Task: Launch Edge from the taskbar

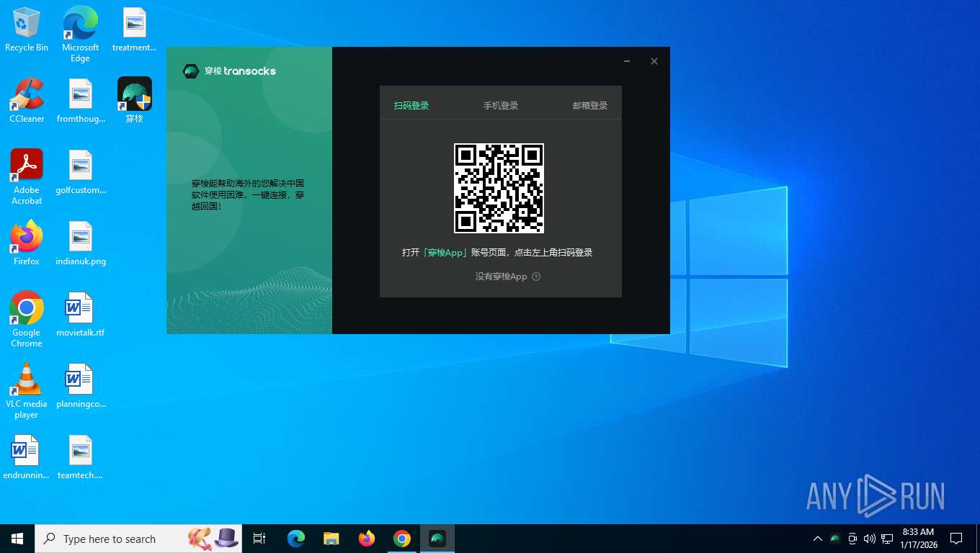Action: (x=296, y=539)
